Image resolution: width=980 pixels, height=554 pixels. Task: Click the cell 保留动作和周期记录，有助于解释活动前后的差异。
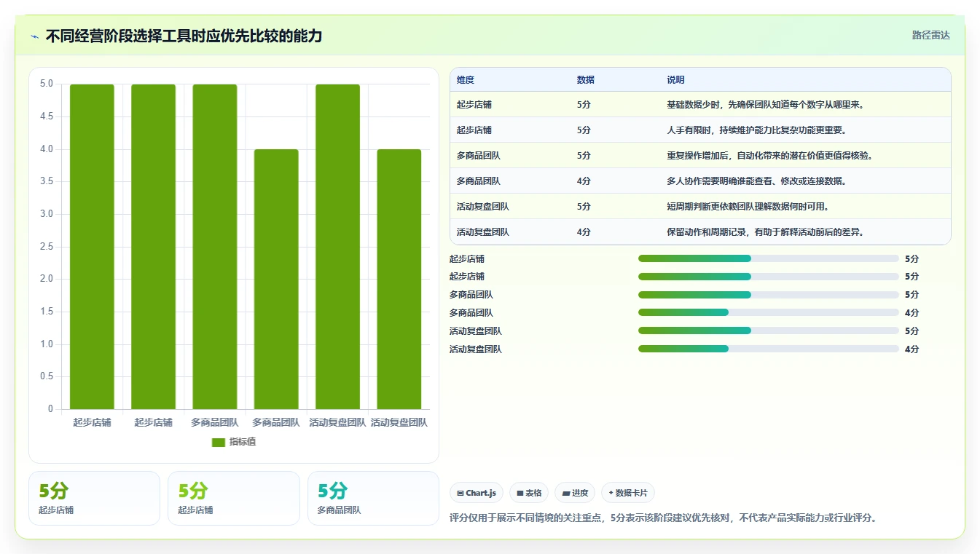pyautogui.click(x=765, y=232)
